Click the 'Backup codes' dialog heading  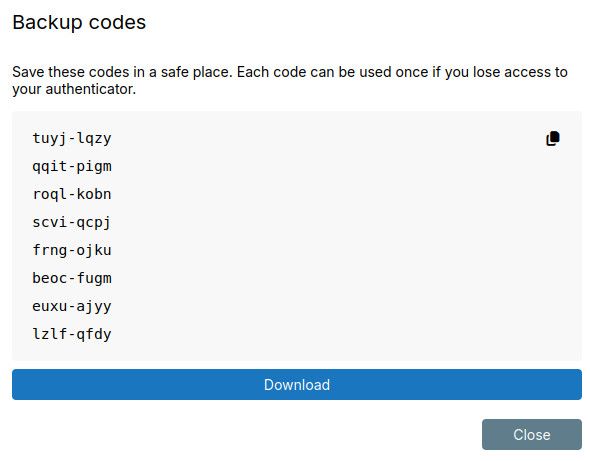(79, 23)
